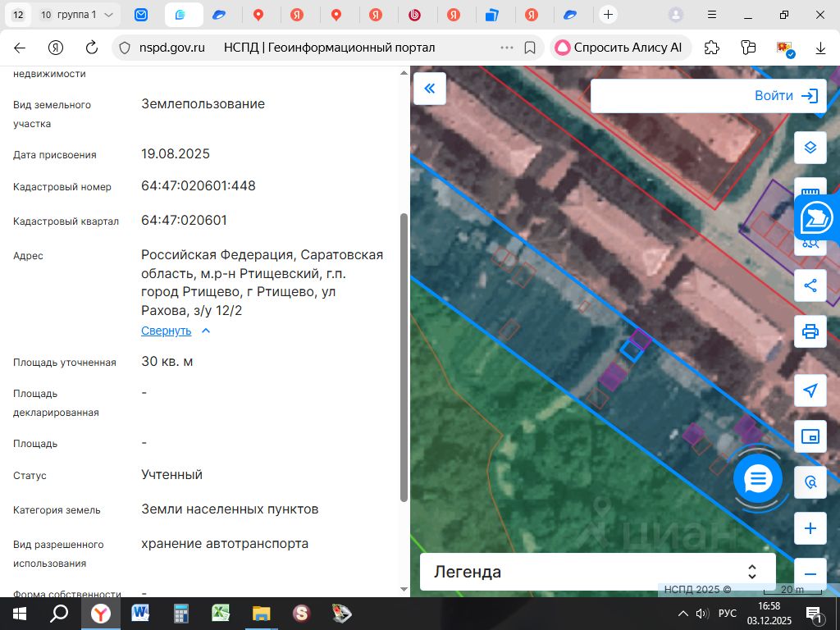Switch to the tab with the red circle icon
The width and height of the screenshot is (840, 630).
[x=414, y=15]
